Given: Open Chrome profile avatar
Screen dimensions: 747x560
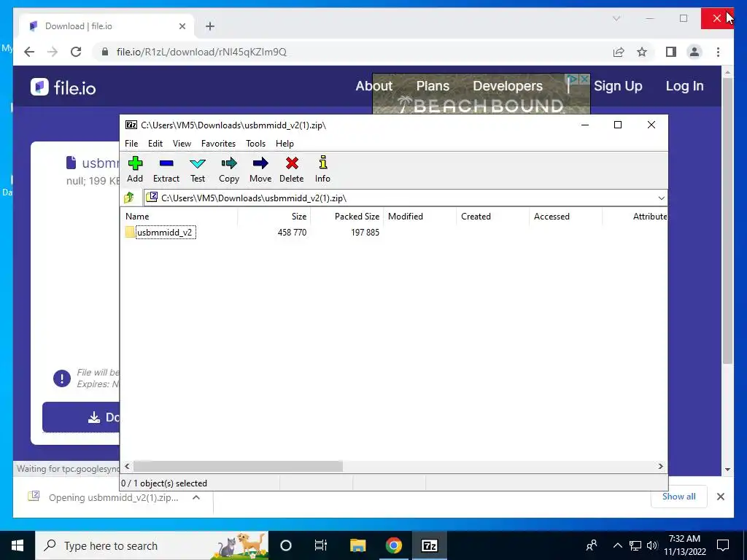Looking at the screenshot, I should click(x=694, y=52).
